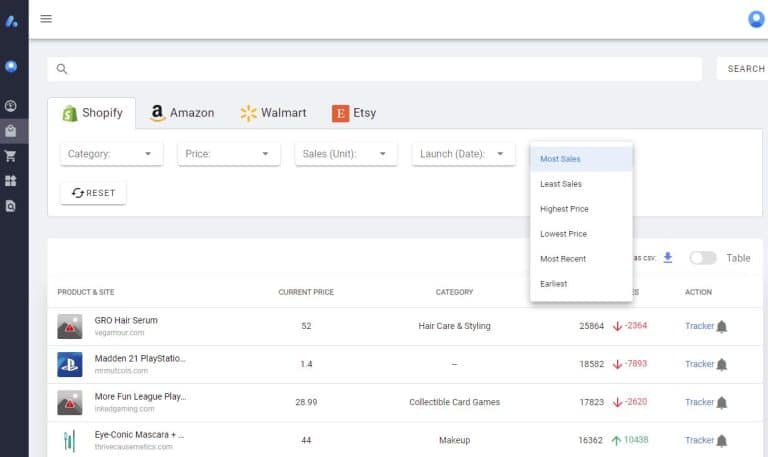The width and height of the screenshot is (768, 457).
Task: Open the Price filter dropdown
Action: pyautogui.click(x=228, y=154)
